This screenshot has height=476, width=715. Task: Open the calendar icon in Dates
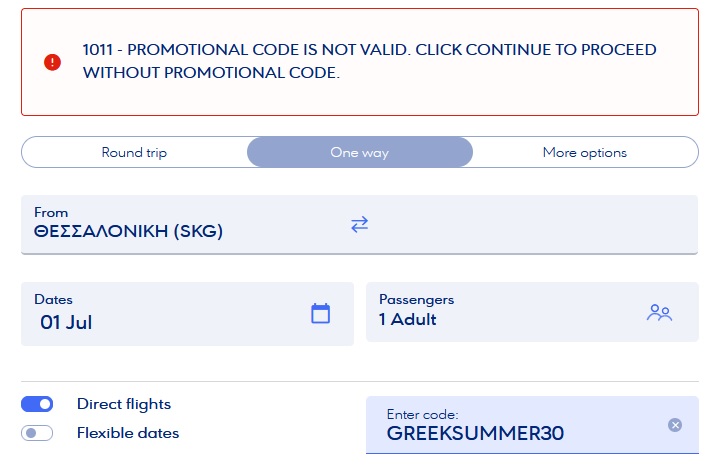tap(321, 314)
